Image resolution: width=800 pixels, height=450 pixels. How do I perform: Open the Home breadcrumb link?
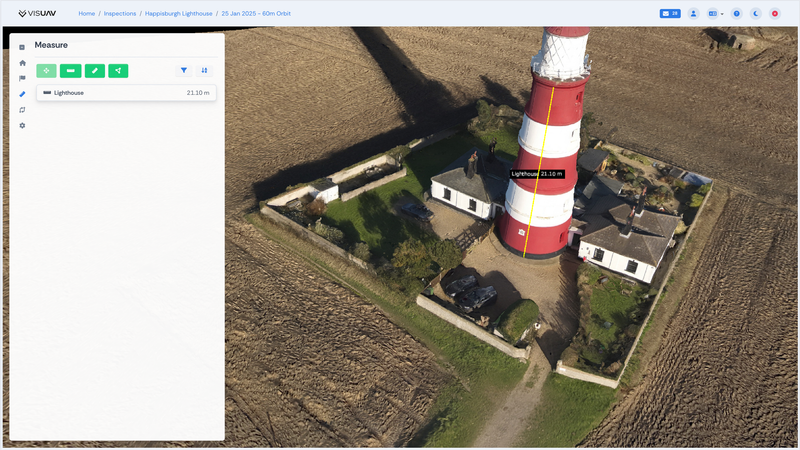pyautogui.click(x=87, y=14)
